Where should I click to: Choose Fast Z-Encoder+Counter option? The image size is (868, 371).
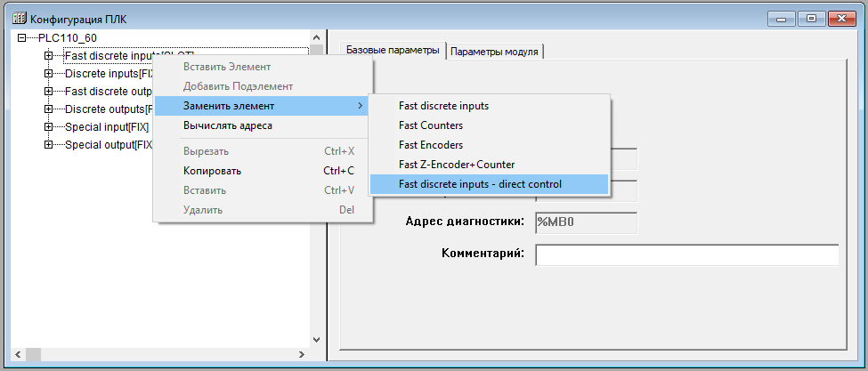[457, 165]
